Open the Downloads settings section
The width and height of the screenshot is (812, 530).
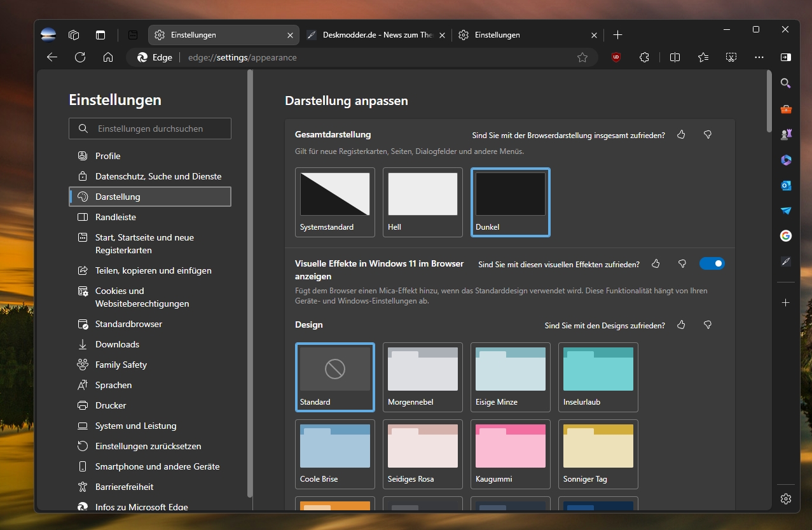coord(149,344)
